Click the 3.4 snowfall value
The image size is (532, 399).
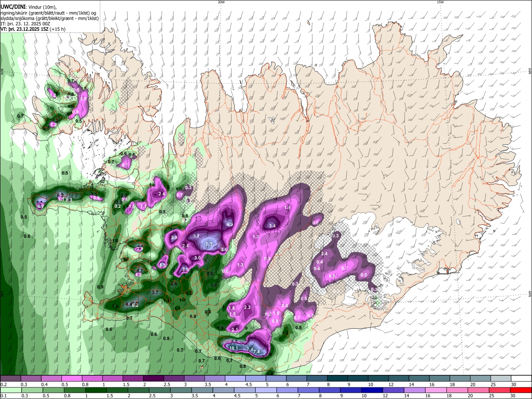pyautogui.click(x=273, y=226)
